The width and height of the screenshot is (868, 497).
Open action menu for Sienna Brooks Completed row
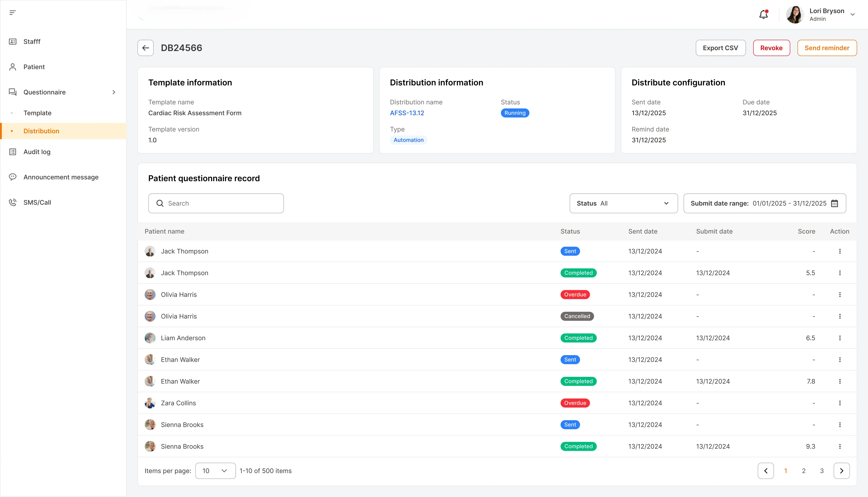coord(840,446)
